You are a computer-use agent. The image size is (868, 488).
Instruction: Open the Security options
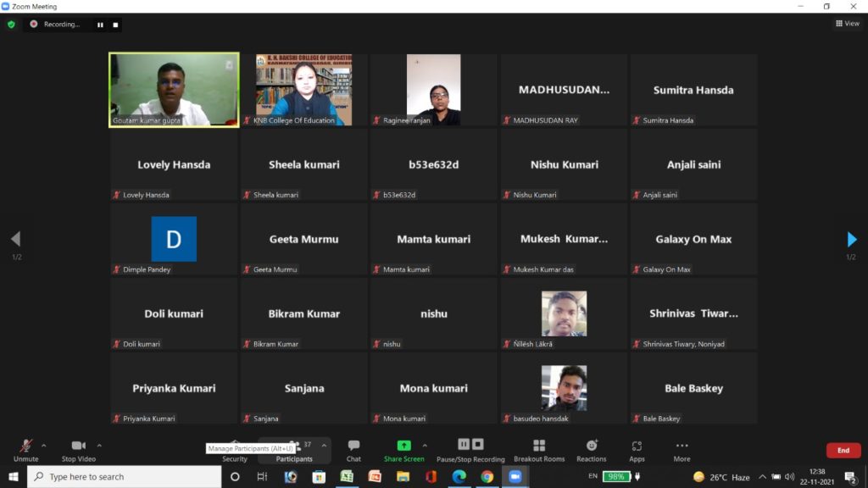pyautogui.click(x=235, y=458)
